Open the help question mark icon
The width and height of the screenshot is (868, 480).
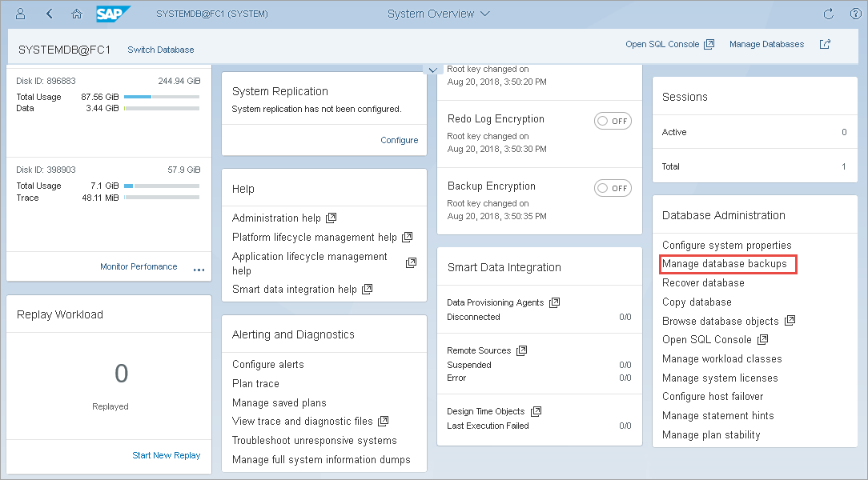point(854,14)
